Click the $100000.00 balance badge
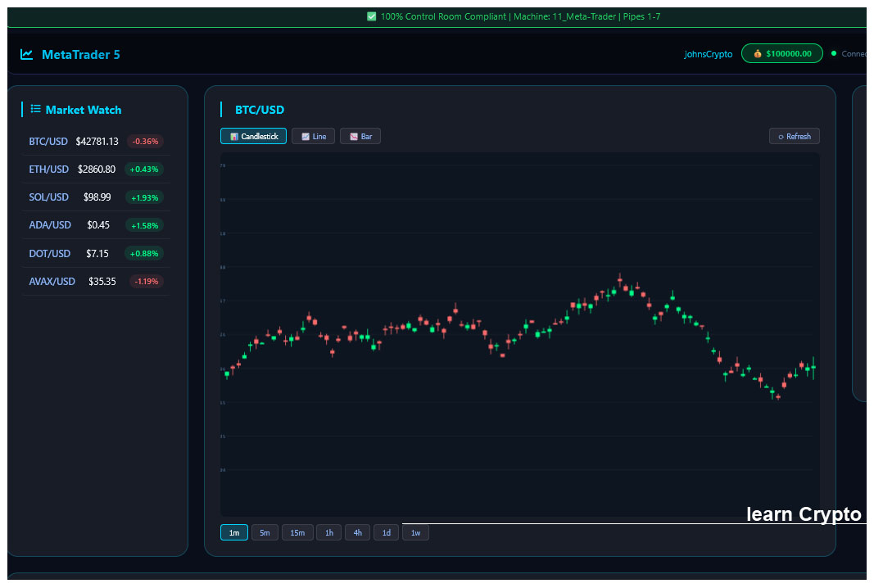Image resolution: width=874 pixels, height=588 pixels. click(782, 53)
